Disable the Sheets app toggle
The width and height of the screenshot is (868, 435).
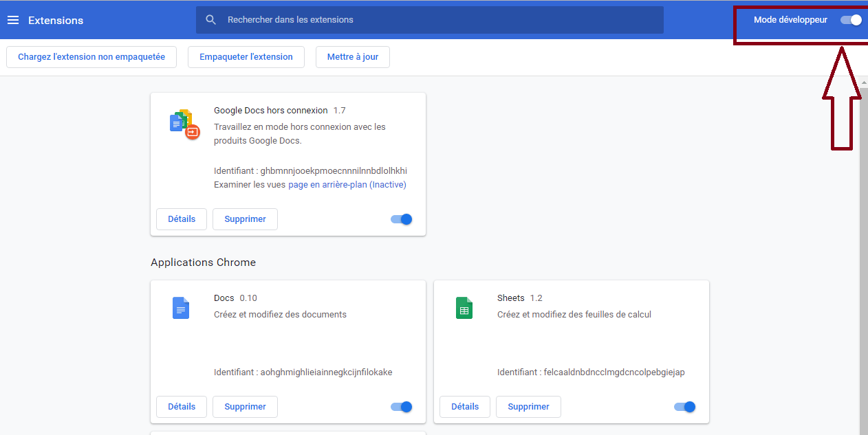click(x=685, y=407)
